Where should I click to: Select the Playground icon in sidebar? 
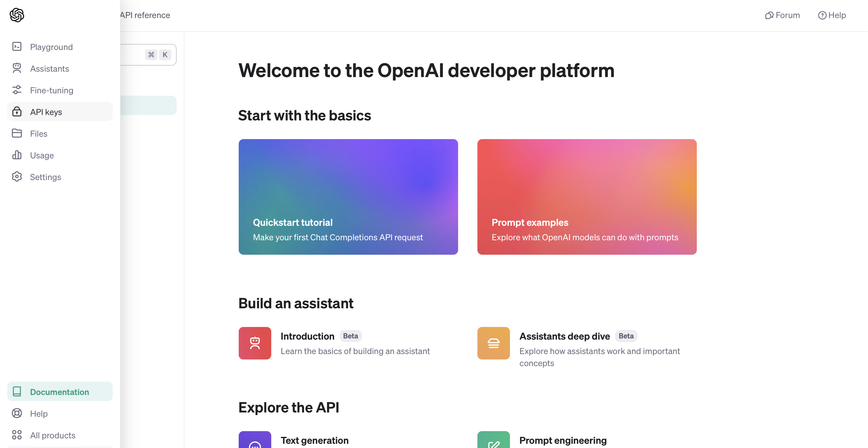click(x=17, y=47)
